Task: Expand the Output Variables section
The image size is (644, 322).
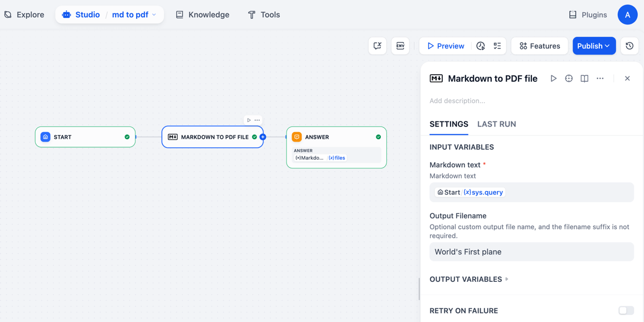Action: (x=469, y=279)
